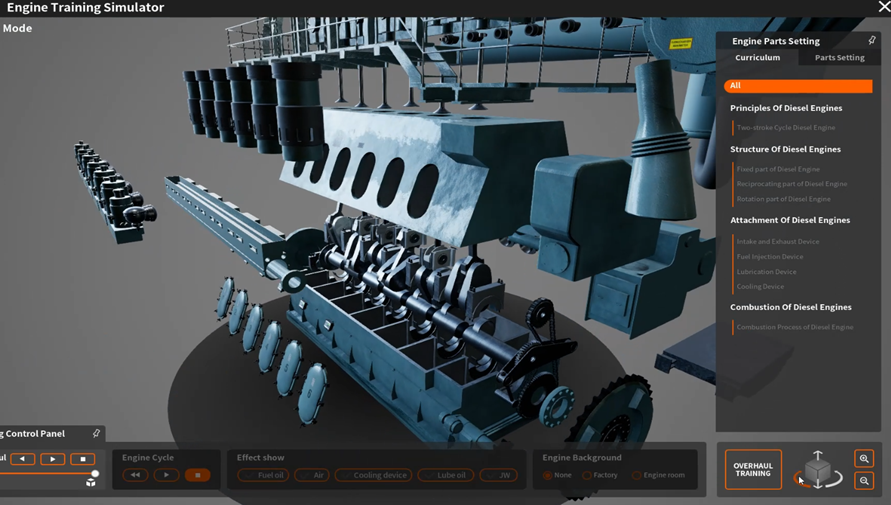Toggle the Air effect

312,475
